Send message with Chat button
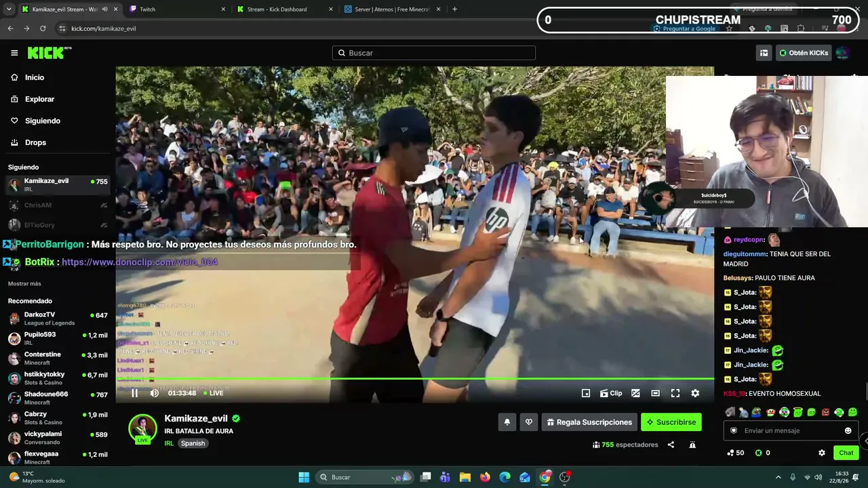This screenshot has width=868, height=488. pos(846,453)
